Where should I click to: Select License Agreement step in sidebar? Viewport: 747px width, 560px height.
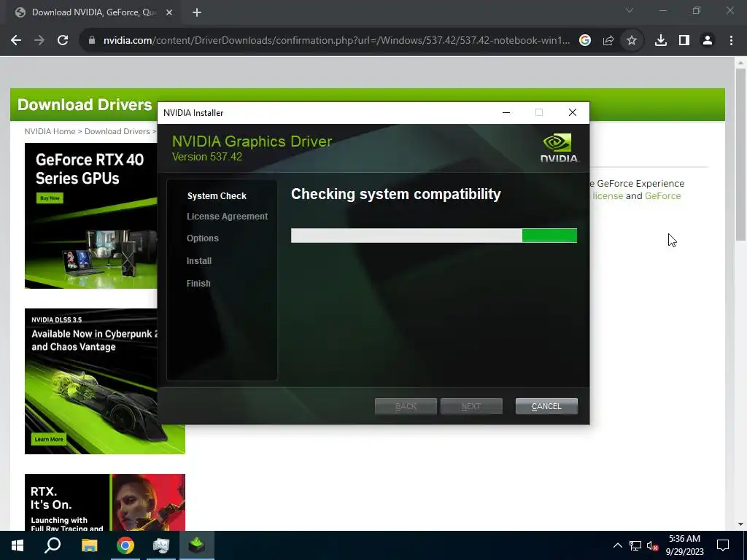[228, 216]
